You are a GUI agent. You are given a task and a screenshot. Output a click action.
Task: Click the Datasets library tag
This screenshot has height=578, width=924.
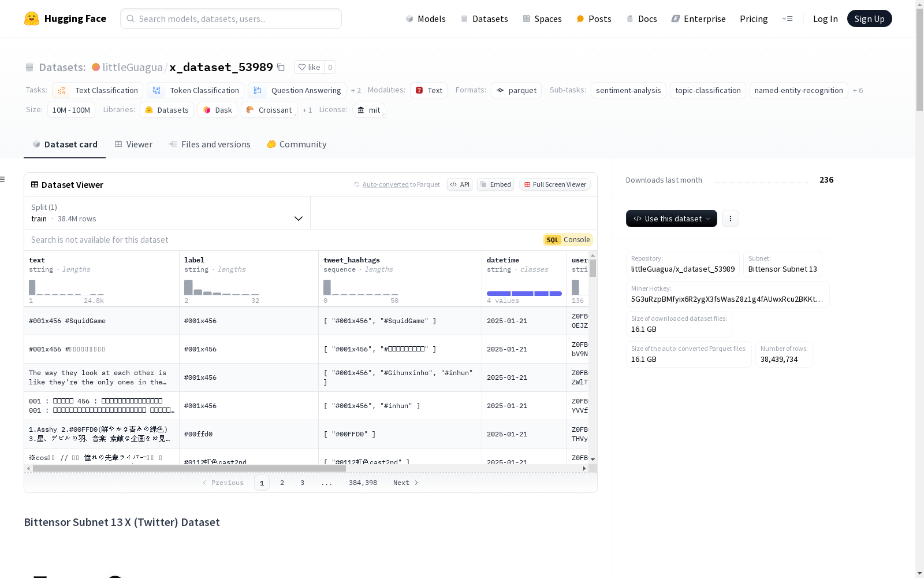(167, 110)
